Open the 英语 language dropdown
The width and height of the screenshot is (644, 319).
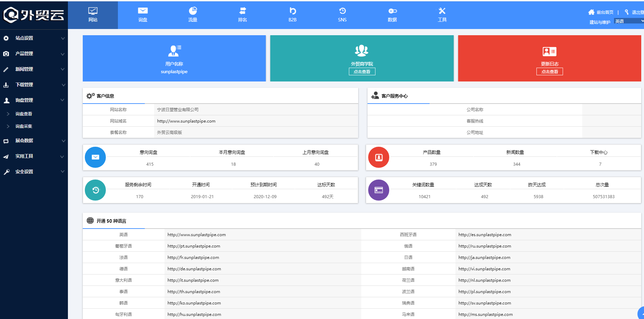coord(629,21)
